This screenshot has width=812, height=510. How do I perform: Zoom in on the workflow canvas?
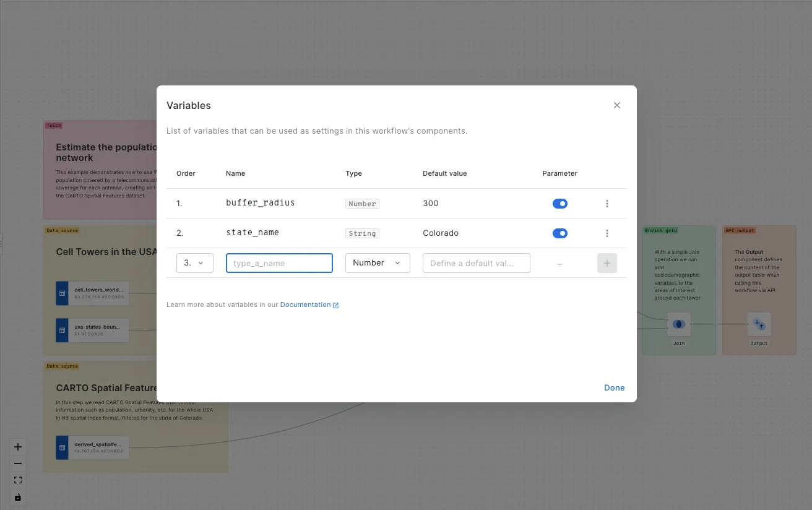click(17, 446)
